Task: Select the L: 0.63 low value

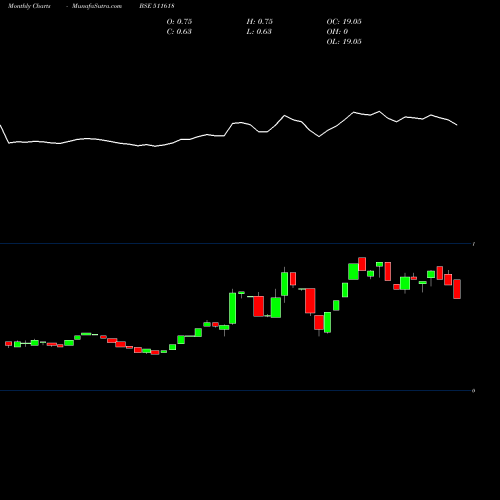Action: click(x=259, y=32)
